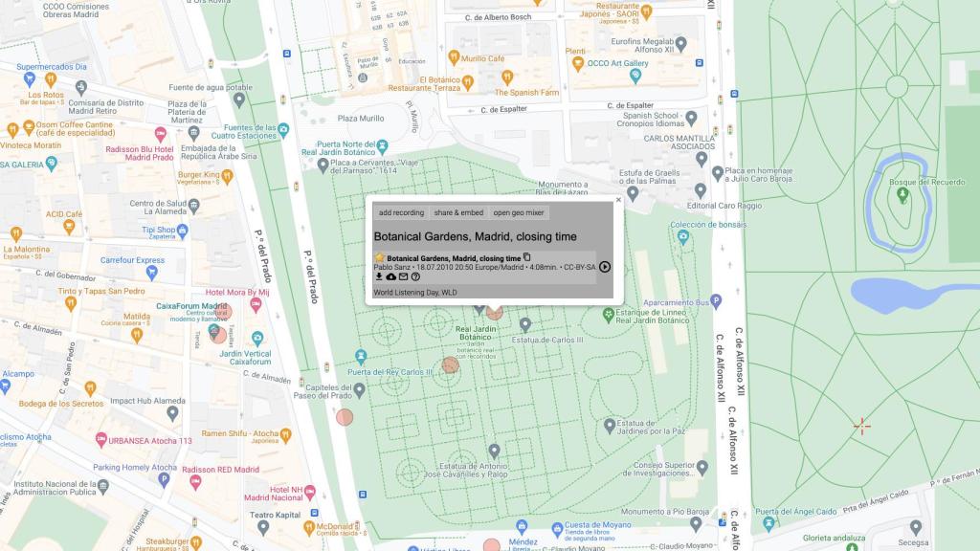Click Radisson RED Madrid hotel pin
Screen dimensions: 980x551
195,482
